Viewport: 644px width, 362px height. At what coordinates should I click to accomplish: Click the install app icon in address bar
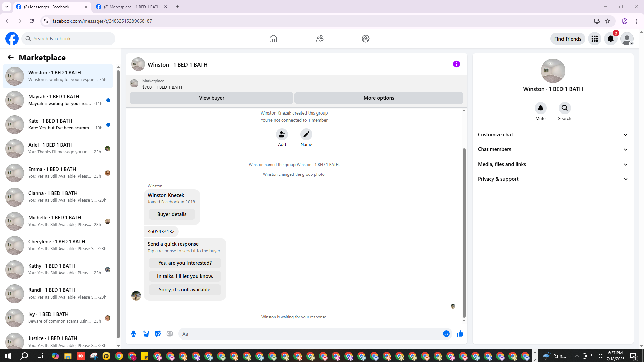(x=597, y=21)
